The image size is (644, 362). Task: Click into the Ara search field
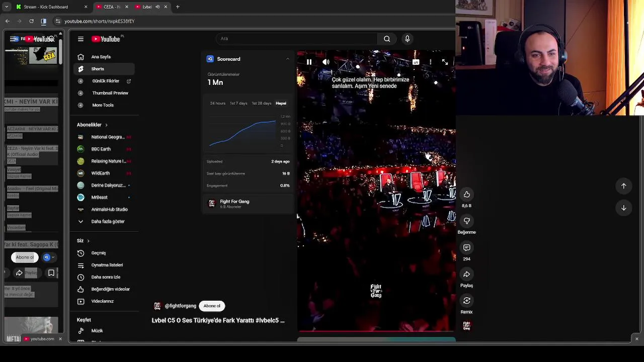click(297, 39)
